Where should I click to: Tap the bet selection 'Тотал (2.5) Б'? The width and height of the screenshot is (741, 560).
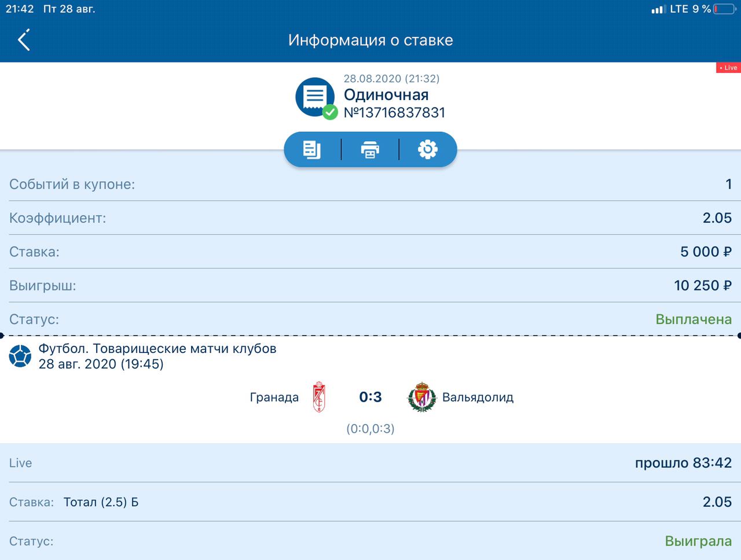[101, 502]
